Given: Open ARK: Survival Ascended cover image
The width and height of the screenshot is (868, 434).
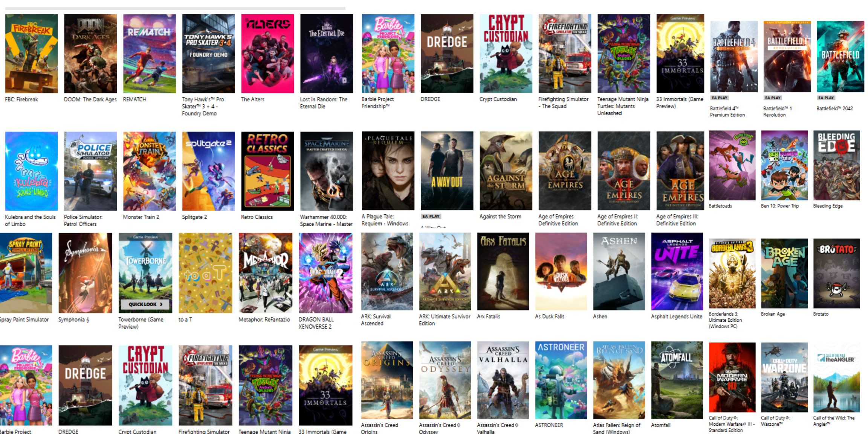Looking at the screenshot, I should tap(387, 272).
